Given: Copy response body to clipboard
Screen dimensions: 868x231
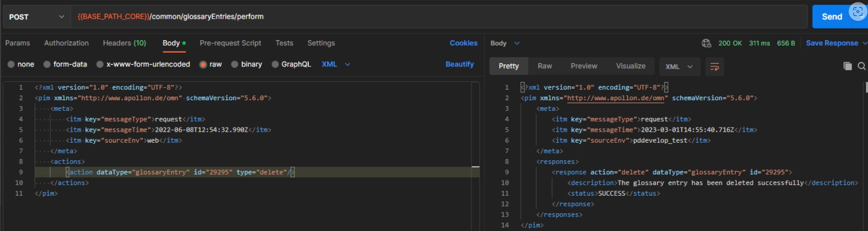Looking at the screenshot, I should point(848,66).
